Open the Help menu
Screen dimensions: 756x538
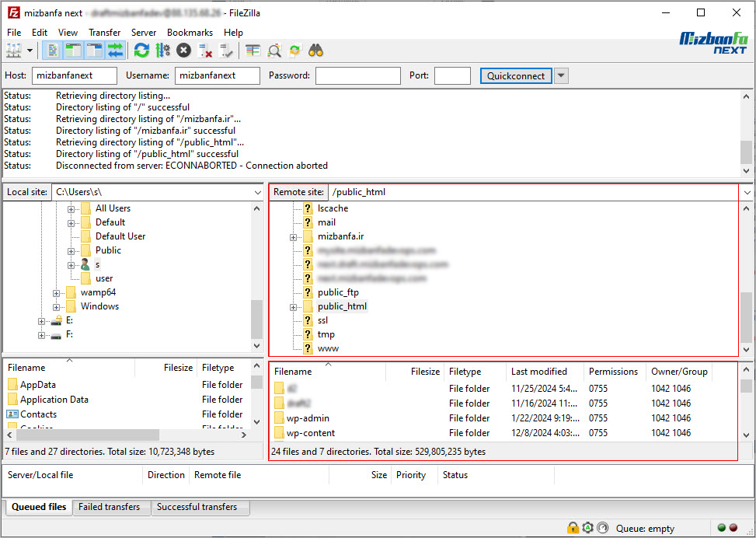[x=233, y=33]
